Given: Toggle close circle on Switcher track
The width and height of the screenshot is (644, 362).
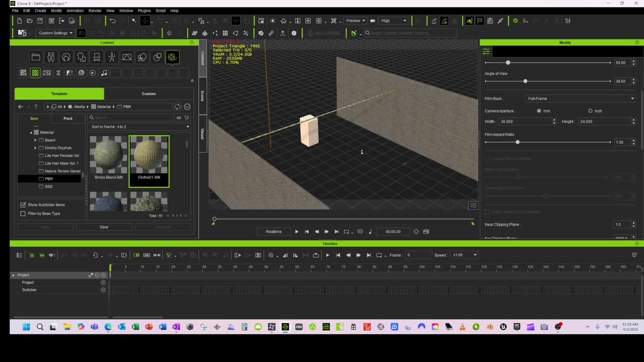Looking at the screenshot, I should (x=103, y=290).
